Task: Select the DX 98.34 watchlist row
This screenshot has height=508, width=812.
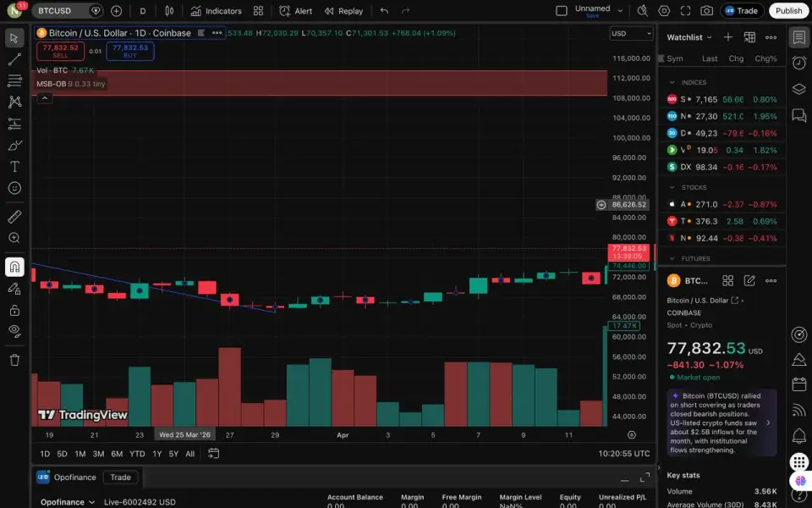Action: [721, 167]
